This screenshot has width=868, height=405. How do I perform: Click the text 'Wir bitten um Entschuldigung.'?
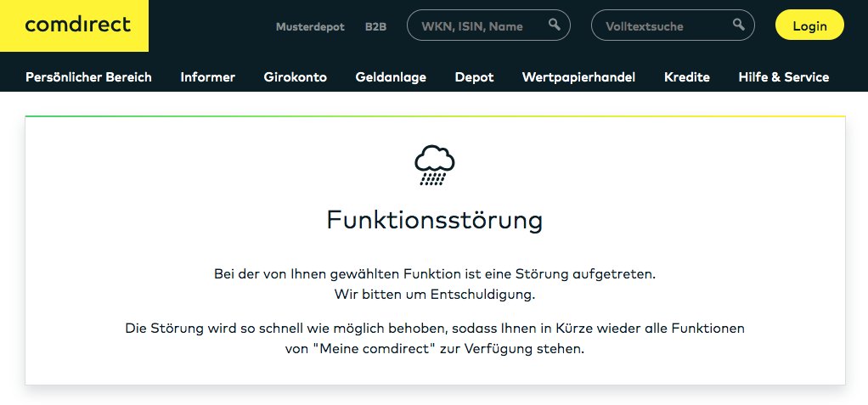435,295
